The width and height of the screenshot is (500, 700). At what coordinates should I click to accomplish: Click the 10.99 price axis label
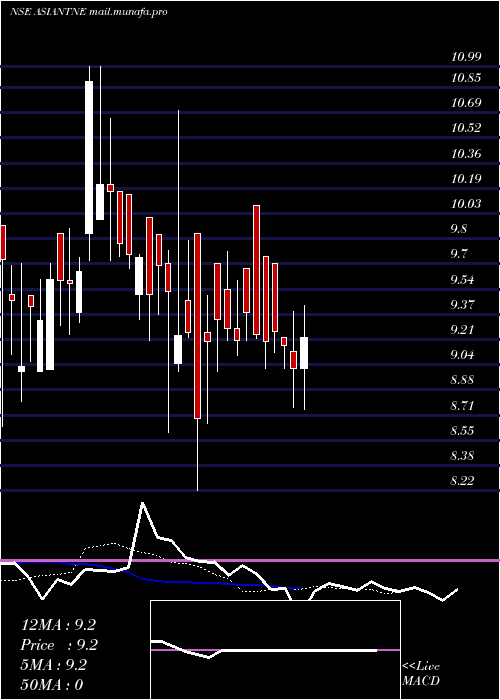point(466,57)
